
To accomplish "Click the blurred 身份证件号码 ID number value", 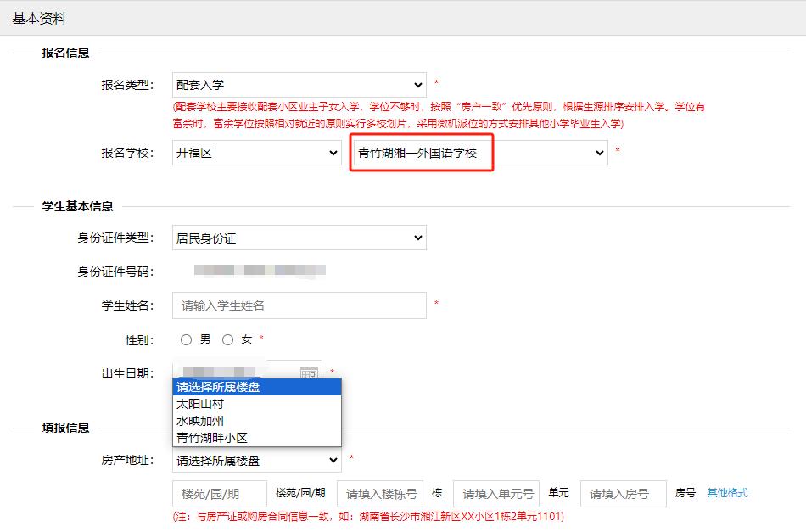I will pyautogui.click(x=259, y=272).
